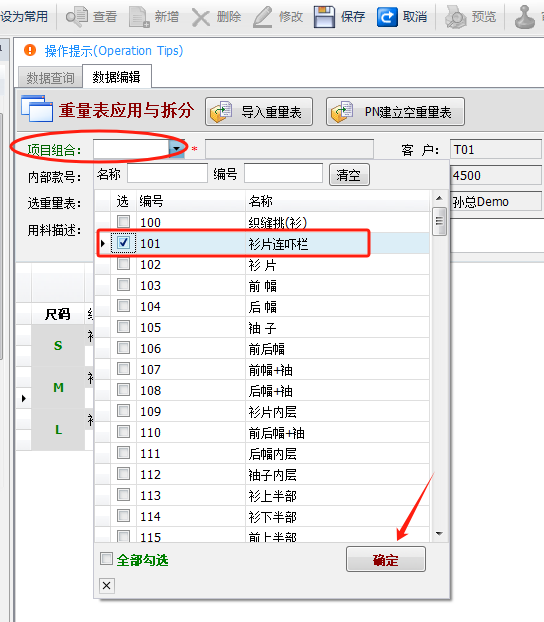This screenshot has height=622, width=544.
Task: Click the 名称 column header in list
Action: [x=337, y=201]
